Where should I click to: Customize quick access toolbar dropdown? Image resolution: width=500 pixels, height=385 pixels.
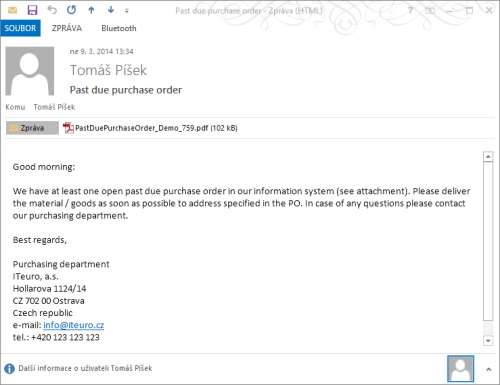pos(127,11)
